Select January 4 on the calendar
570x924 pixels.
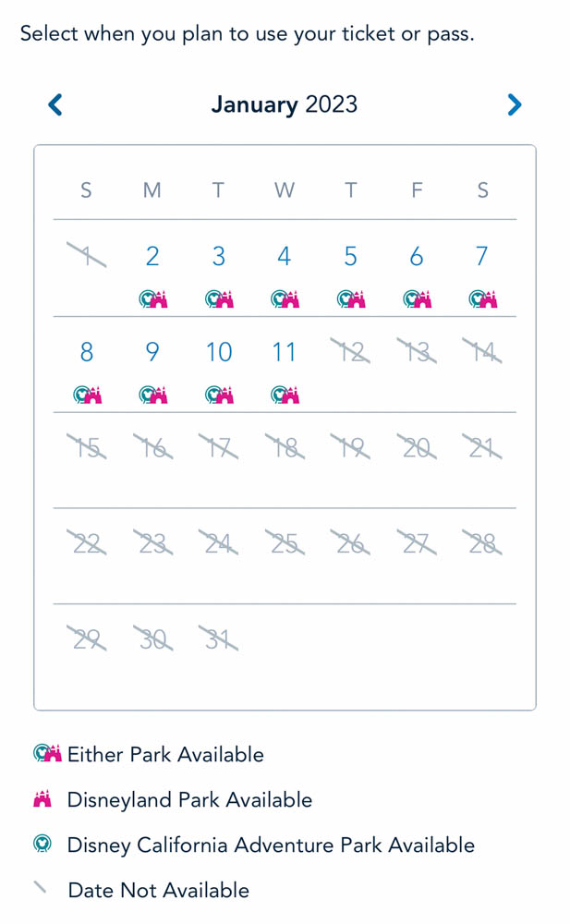click(x=285, y=256)
